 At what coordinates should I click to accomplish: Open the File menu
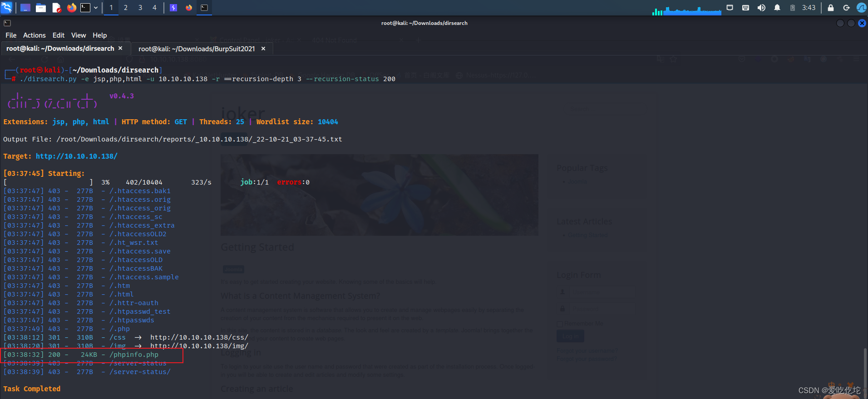[11, 35]
